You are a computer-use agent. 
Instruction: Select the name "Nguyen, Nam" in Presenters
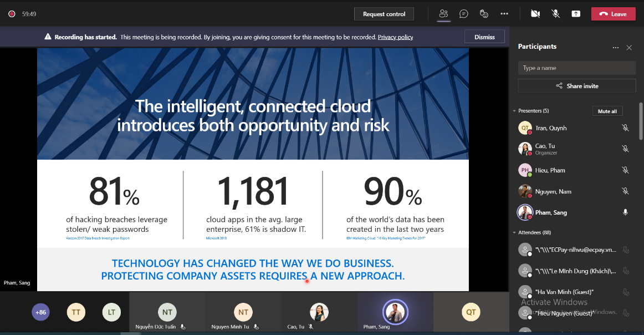click(x=553, y=191)
